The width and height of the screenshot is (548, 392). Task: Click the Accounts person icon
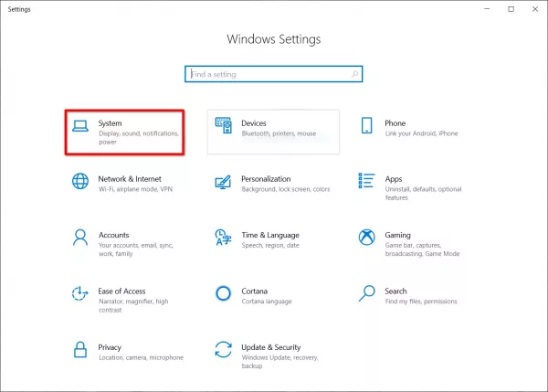click(x=80, y=238)
